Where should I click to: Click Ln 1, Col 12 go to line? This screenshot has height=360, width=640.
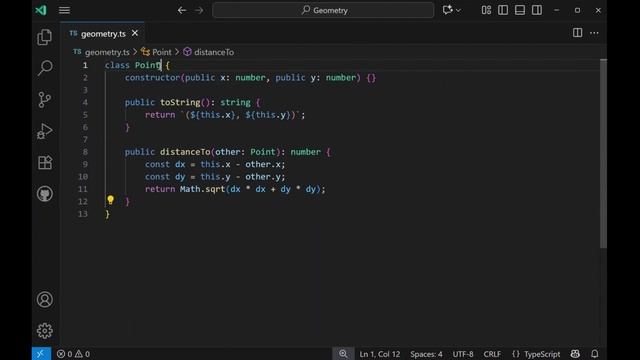click(x=380, y=354)
